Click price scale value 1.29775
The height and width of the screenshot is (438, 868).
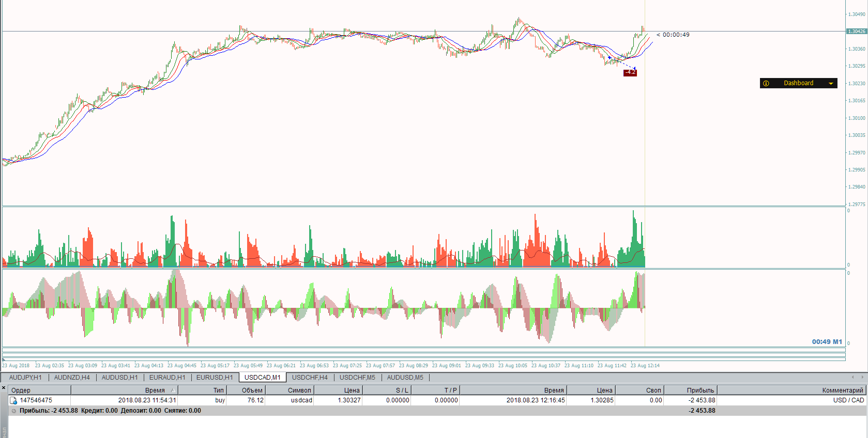pyautogui.click(x=857, y=205)
